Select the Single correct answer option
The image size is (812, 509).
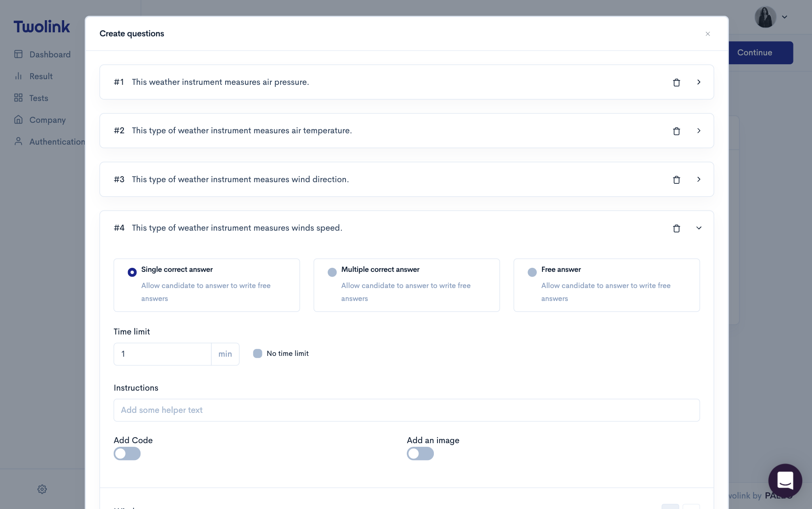[x=132, y=272]
